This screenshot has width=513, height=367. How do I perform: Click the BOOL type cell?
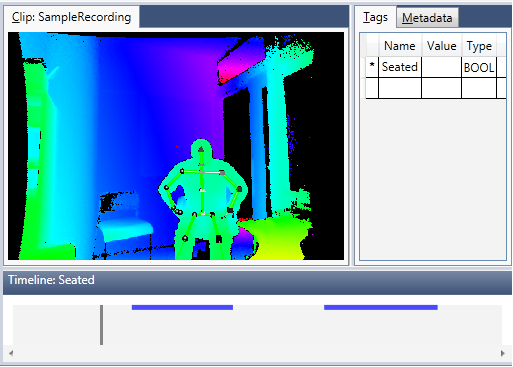pos(479,67)
